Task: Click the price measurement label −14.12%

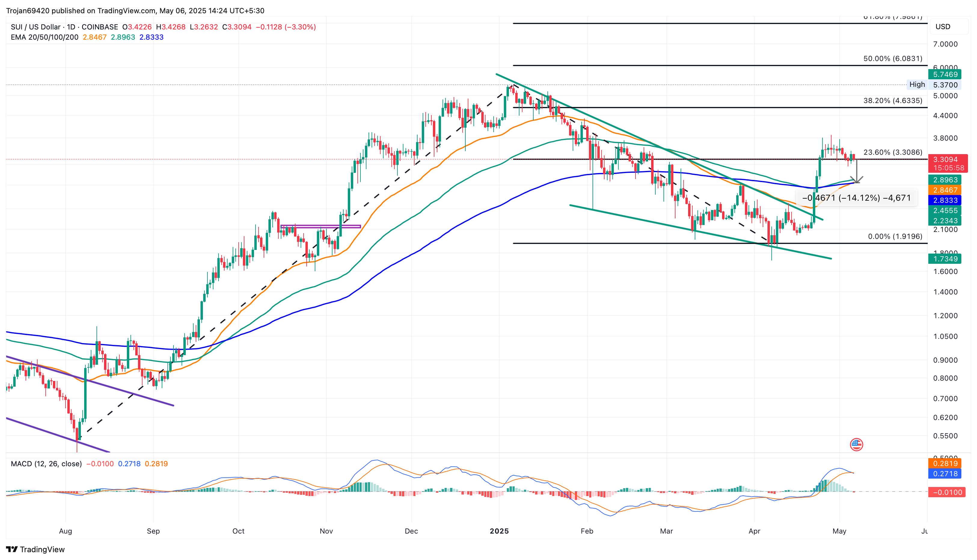Action: tap(856, 198)
